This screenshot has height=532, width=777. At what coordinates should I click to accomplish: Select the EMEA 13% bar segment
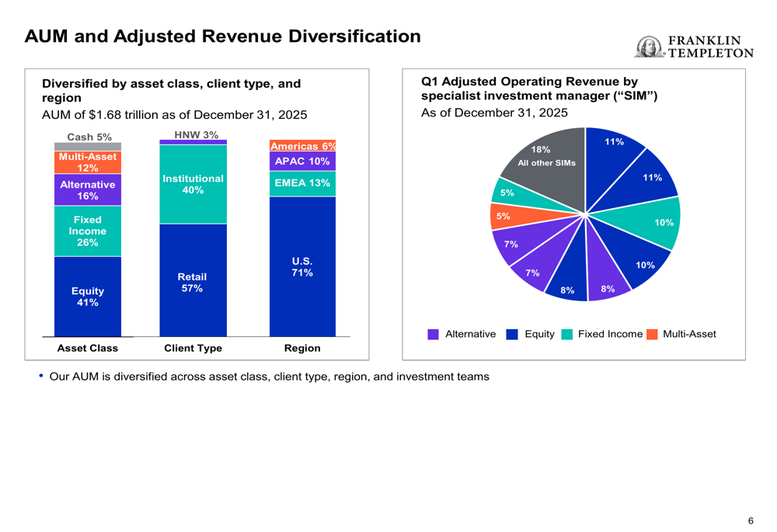point(302,184)
